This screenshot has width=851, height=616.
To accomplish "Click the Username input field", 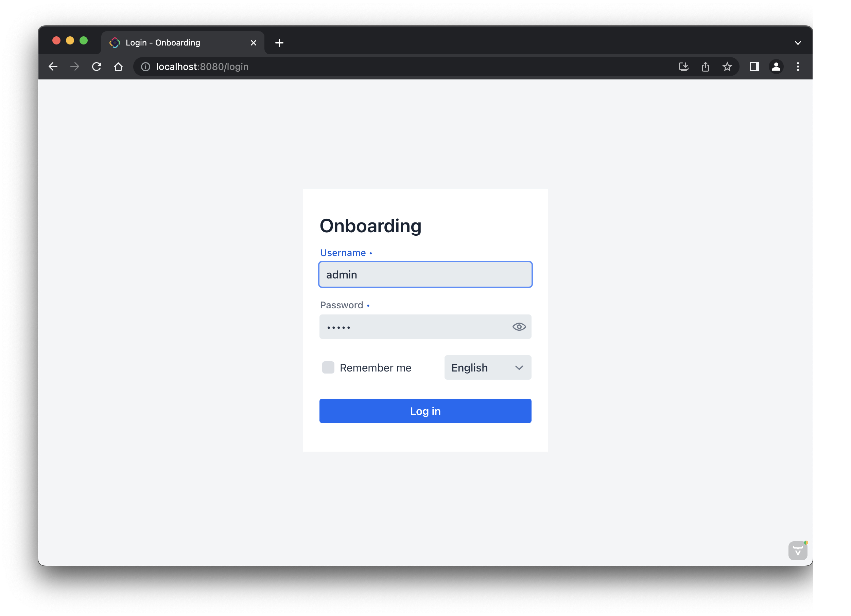I will (425, 275).
